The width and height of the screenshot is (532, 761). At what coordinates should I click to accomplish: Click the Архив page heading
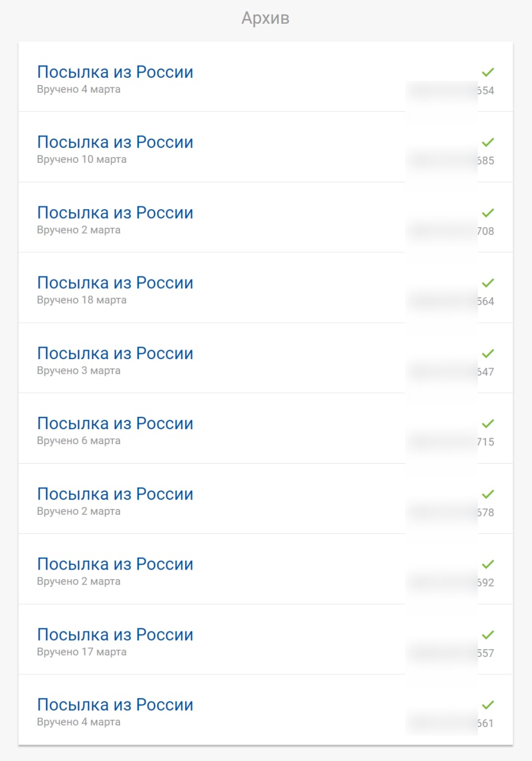265,18
